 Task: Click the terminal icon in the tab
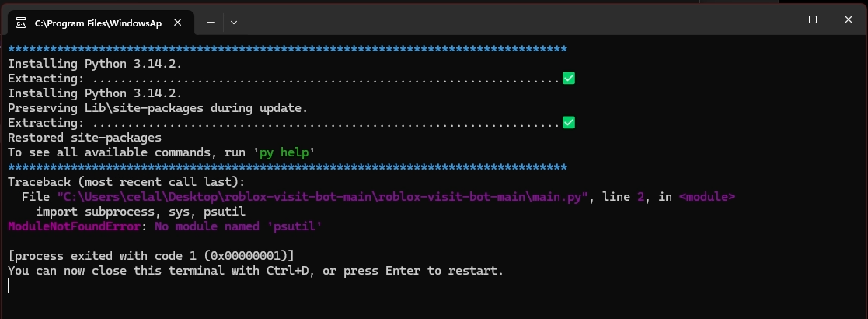[x=21, y=23]
